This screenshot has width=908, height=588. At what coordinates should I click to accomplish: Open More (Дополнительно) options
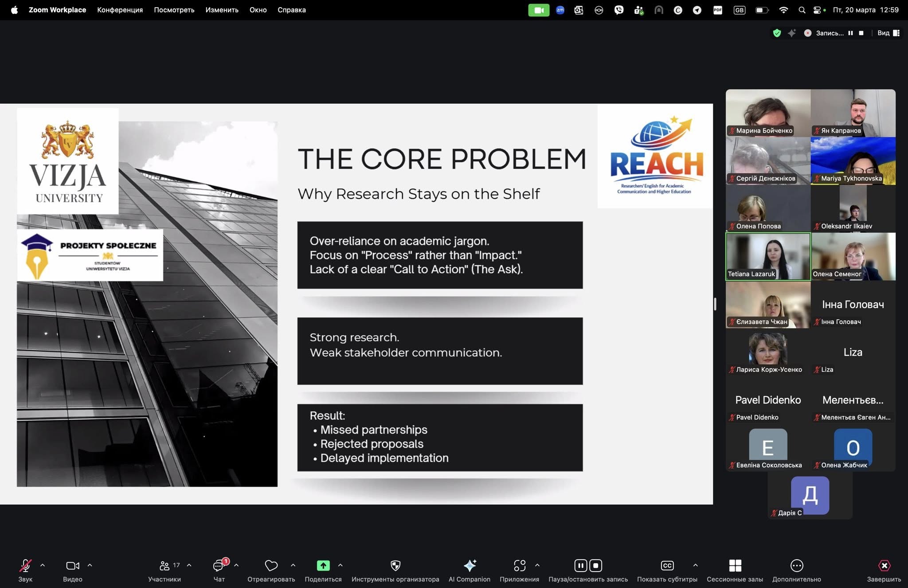(x=796, y=565)
